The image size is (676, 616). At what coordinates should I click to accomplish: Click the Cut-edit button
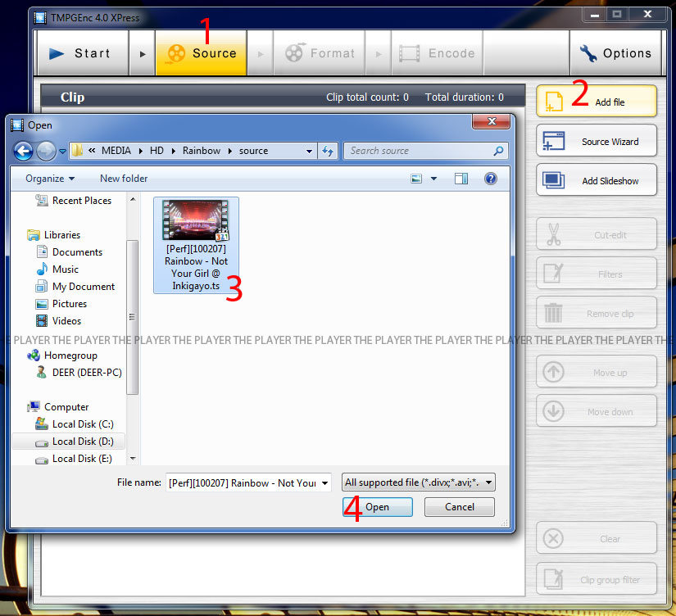pos(597,234)
